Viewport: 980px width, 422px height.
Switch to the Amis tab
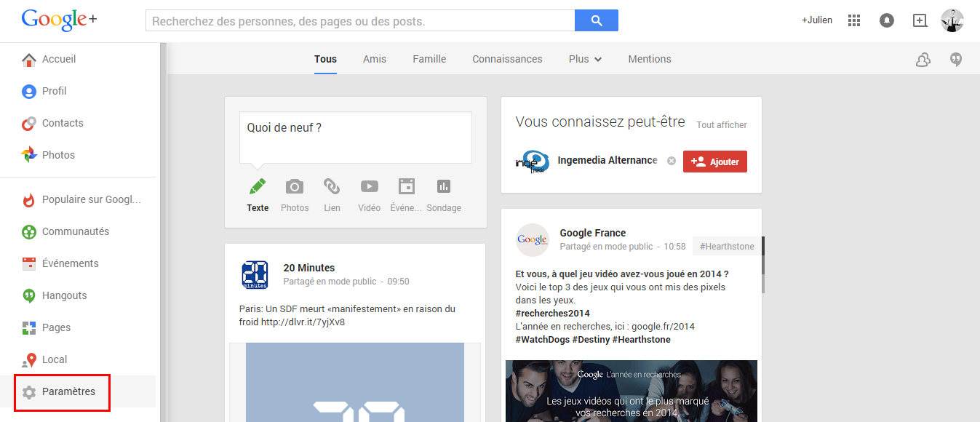[x=375, y=59]
